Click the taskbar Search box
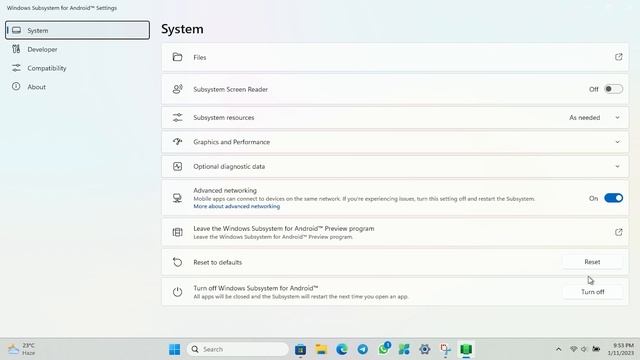This screenshot has height=360, width=640. pyautogui.click(x=238, y=349)
